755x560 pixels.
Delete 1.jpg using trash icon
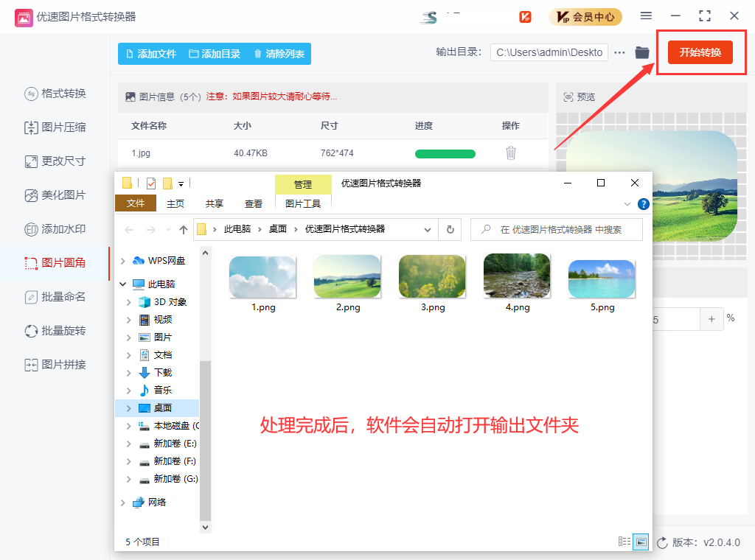tap(511, 153)
